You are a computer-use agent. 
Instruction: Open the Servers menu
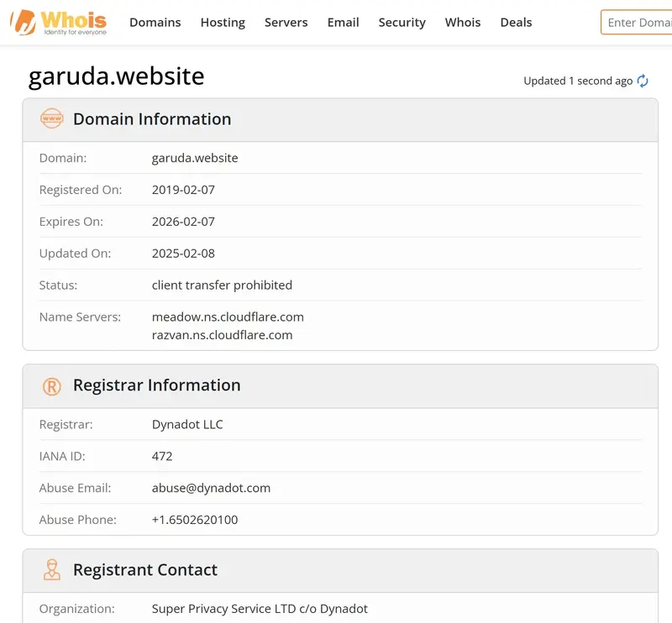[286, 23]
